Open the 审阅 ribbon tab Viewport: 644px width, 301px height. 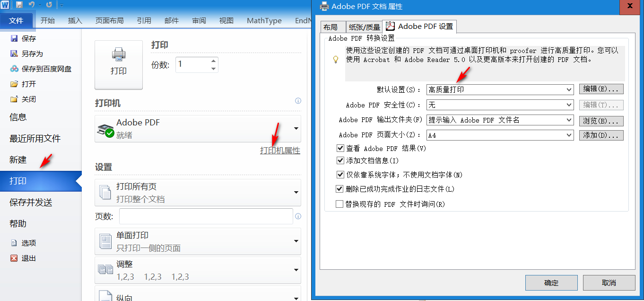tap(199, 20)
